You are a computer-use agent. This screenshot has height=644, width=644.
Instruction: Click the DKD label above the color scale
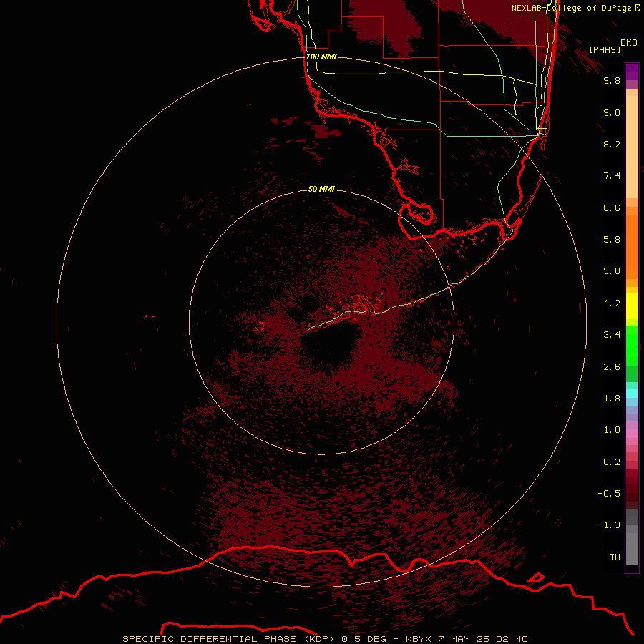pos(629,43)
